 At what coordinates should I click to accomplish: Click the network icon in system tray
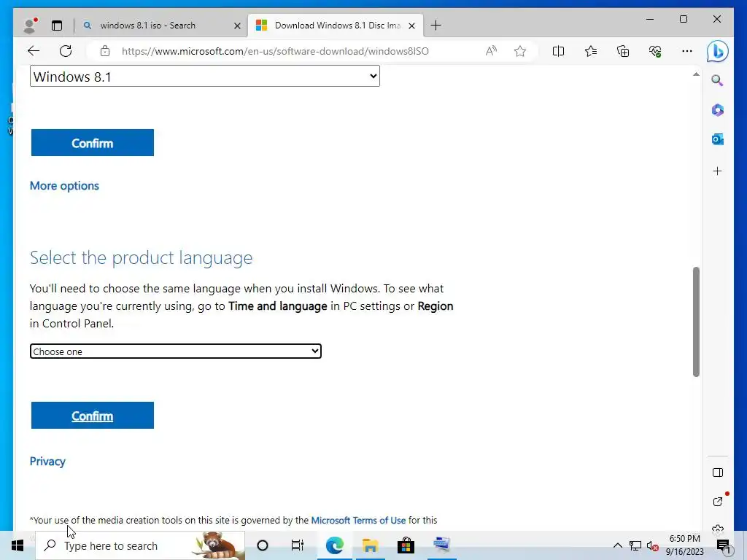click(x=635, y=545)
